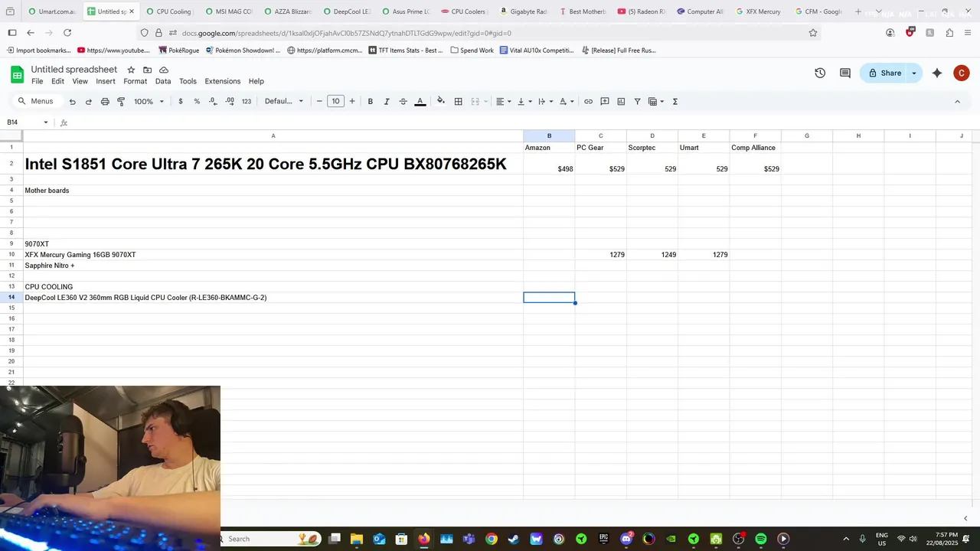
Task: Click the Gemini sparkle icon
Action: [937, 73]
